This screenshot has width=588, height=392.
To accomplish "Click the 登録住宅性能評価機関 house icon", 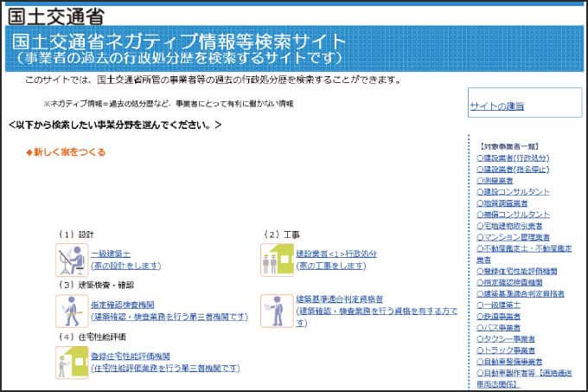I will pyautogui.click(x=72, y=363).
